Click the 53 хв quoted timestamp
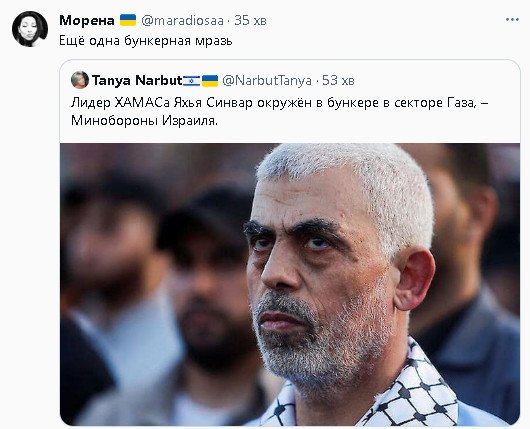 pyautogui.click(x=338, y=80)
